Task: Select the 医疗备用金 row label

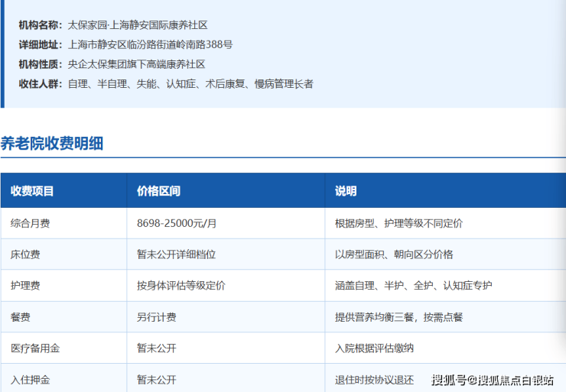Action: click(35, 348)
